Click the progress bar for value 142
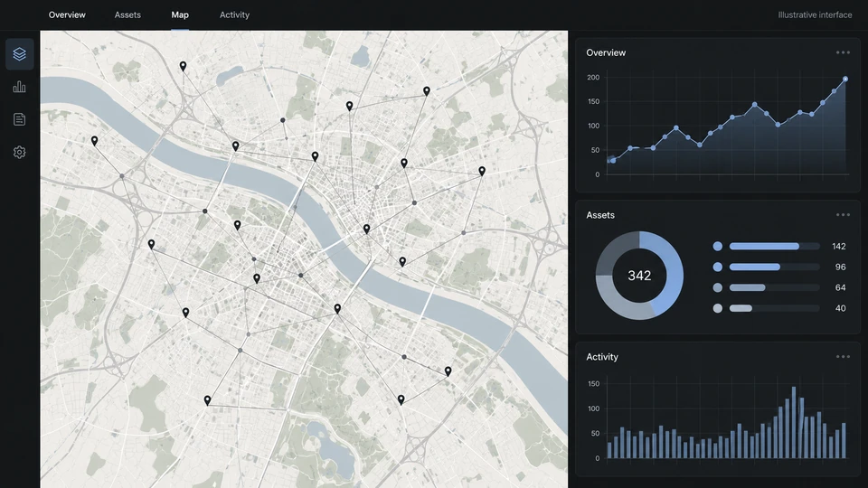 pos(775,246)
